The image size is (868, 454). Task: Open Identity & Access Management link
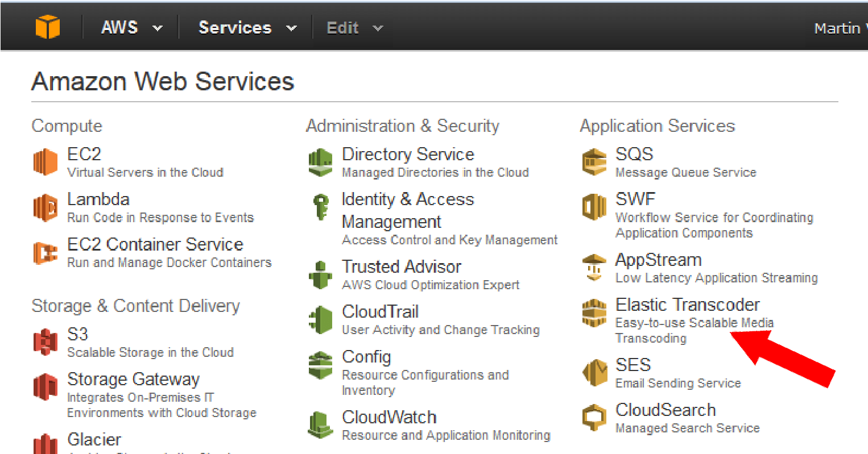click(x=408, y=210)
